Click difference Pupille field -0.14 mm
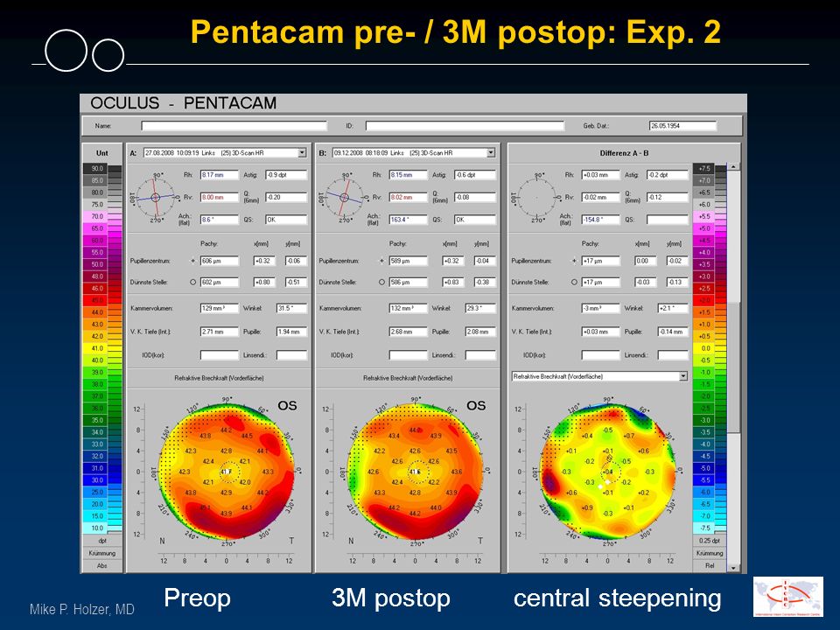840x630 pixels. point(673,332)
